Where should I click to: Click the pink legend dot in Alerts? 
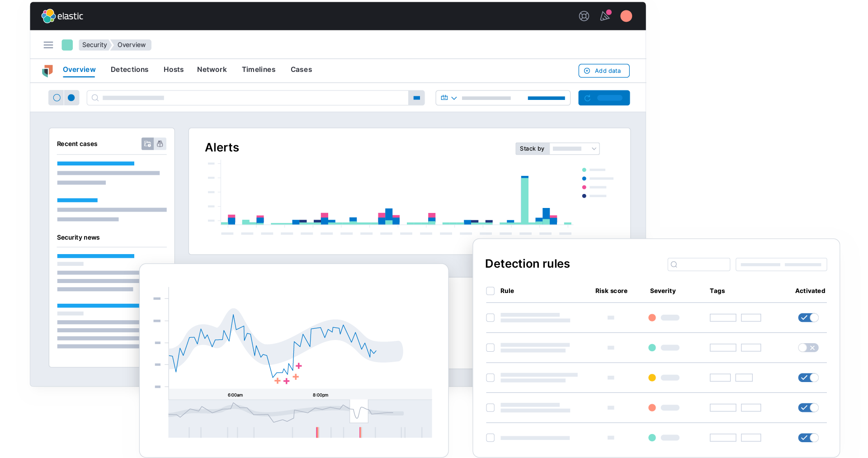point(584,187)
